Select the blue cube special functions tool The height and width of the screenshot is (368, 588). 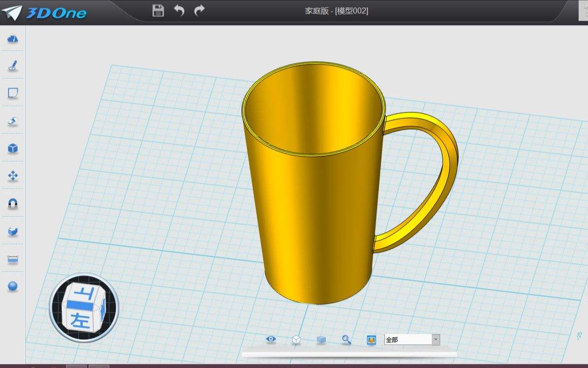pos(13,148)
